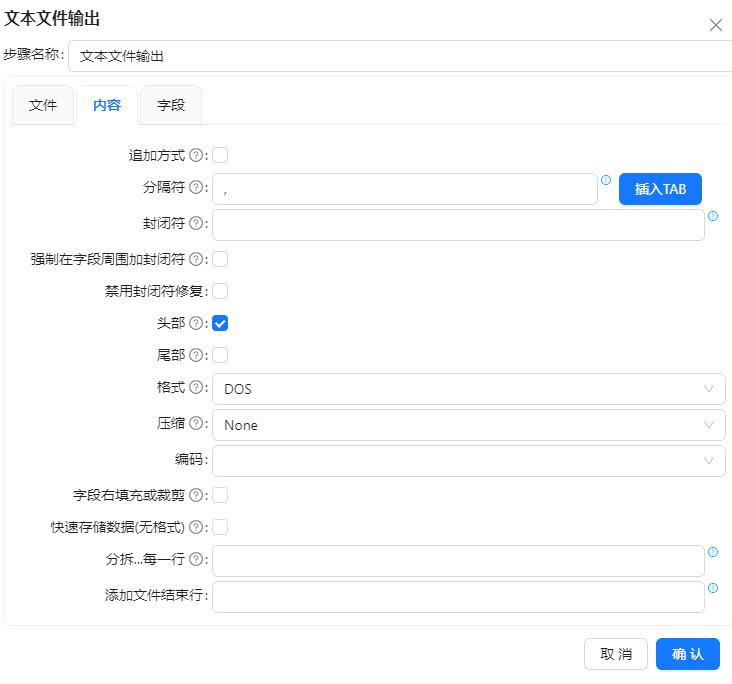Uncheck the 头部 checkbox
Viewport: 732px width, 684px height.
(221, 323)
